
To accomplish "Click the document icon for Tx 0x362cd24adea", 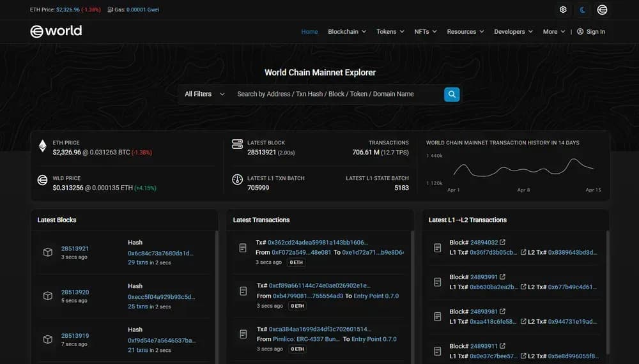I will click(242, 248).
